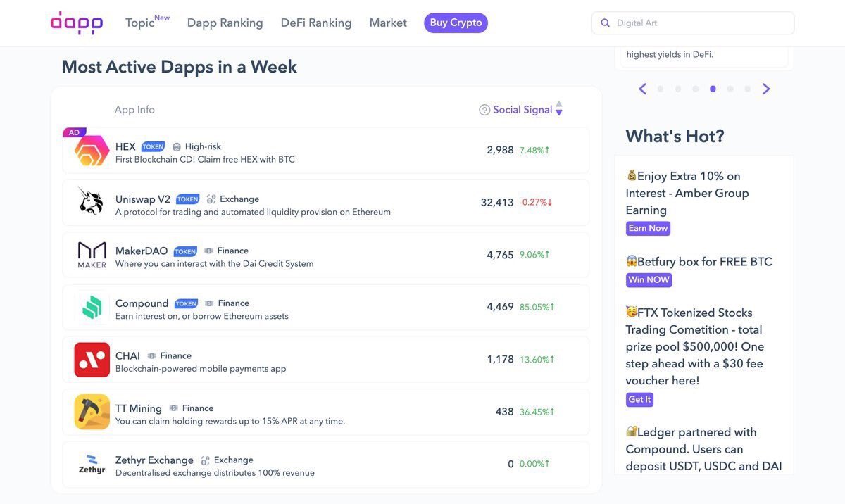Click the Finance category icon for TT Mining
845x504 pixels.
(x=174, y=408)
